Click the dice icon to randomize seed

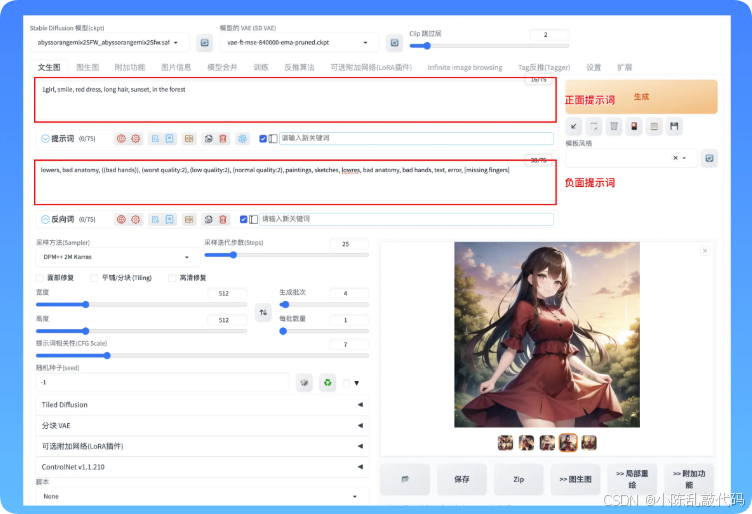tap(304, 383)
